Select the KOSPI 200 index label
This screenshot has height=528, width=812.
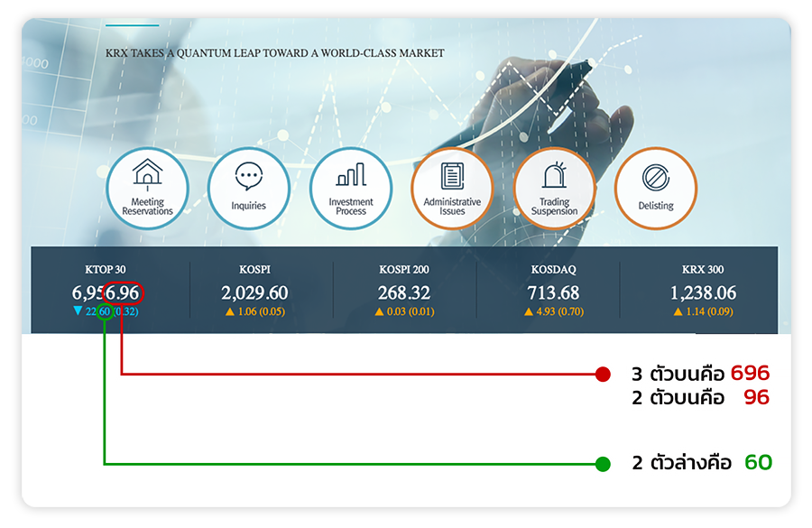tap(404, 270)
